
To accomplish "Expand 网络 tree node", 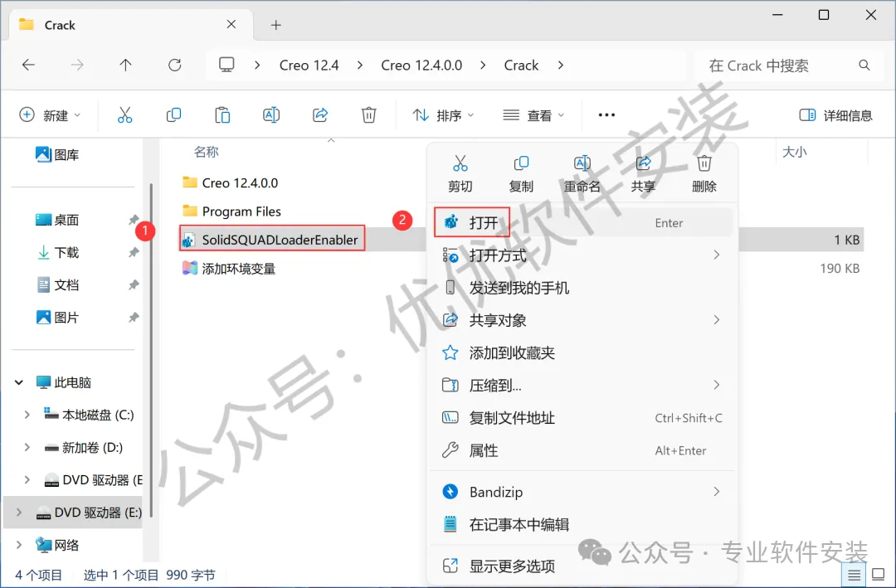I will (19, 545).
